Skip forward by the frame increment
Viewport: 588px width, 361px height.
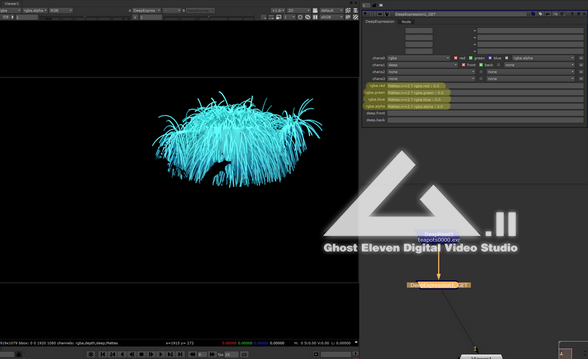(212, 354)
